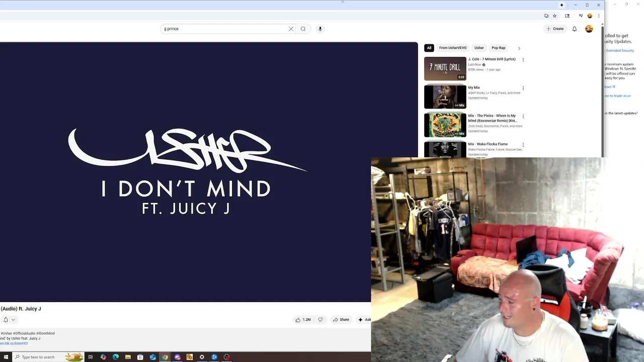
Task: Click the YouTube search magnifier button
Action: (303, 29)
